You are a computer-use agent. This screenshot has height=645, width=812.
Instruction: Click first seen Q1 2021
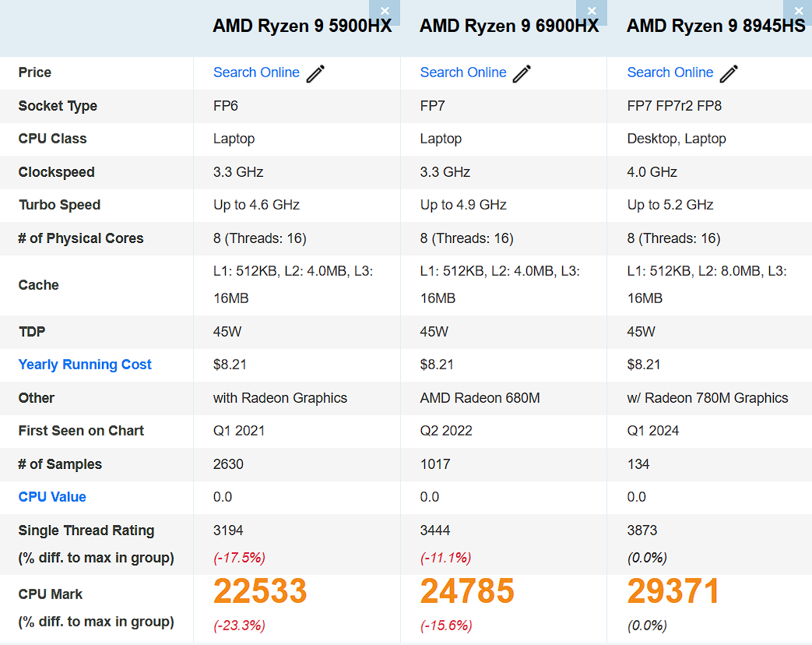[x=239, y=431]
